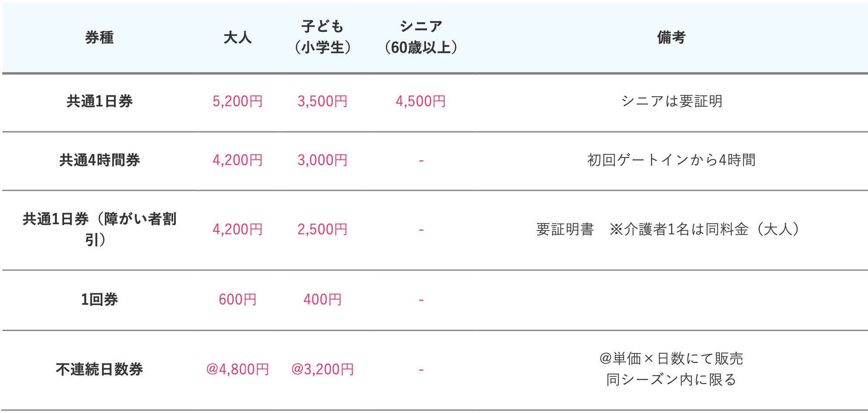Viewport: 868px width, 413px height.
Task: Click the 4,500円 senior price
Action: tap(421, 101)
